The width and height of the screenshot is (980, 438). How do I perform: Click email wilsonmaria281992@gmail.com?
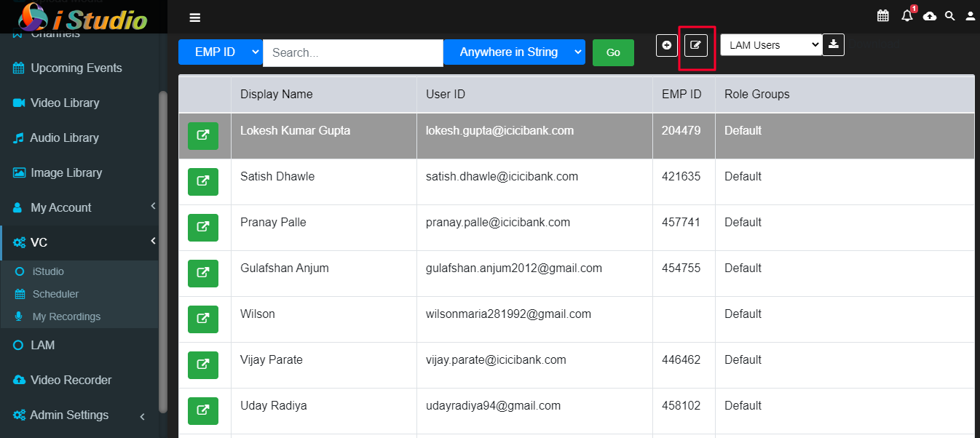pos(508,314)
